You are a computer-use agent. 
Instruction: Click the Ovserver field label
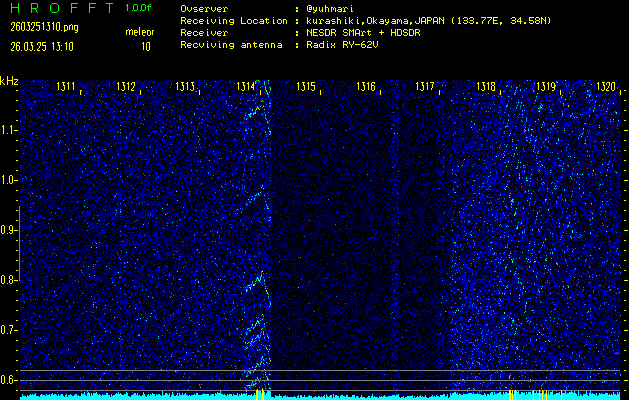pos(204,9)
